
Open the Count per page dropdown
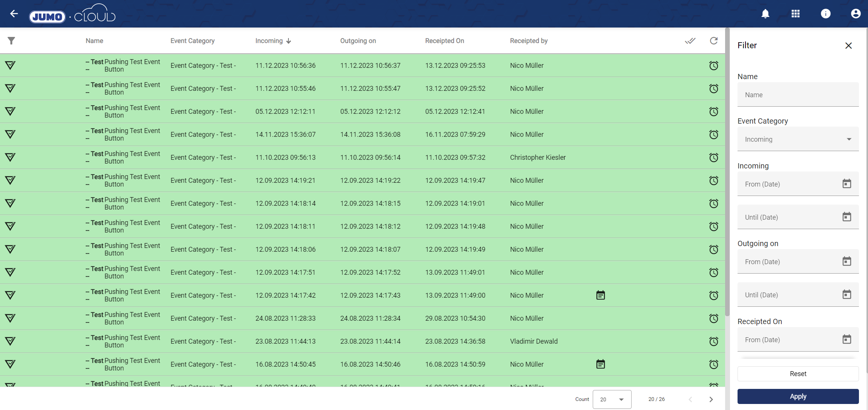click(x=612, y=399)
